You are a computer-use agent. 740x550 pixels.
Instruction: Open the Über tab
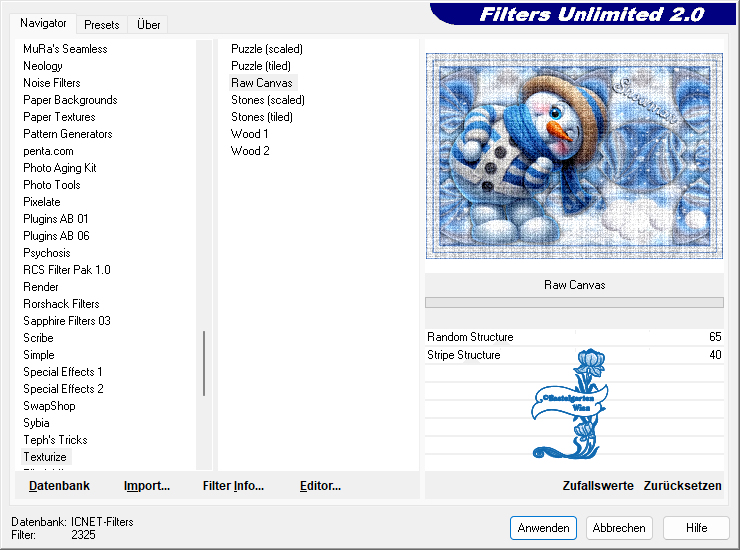pos(148,25)
